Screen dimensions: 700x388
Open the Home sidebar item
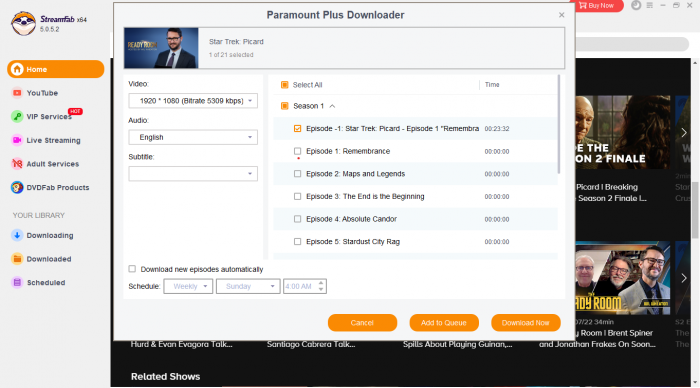[55, 69]
